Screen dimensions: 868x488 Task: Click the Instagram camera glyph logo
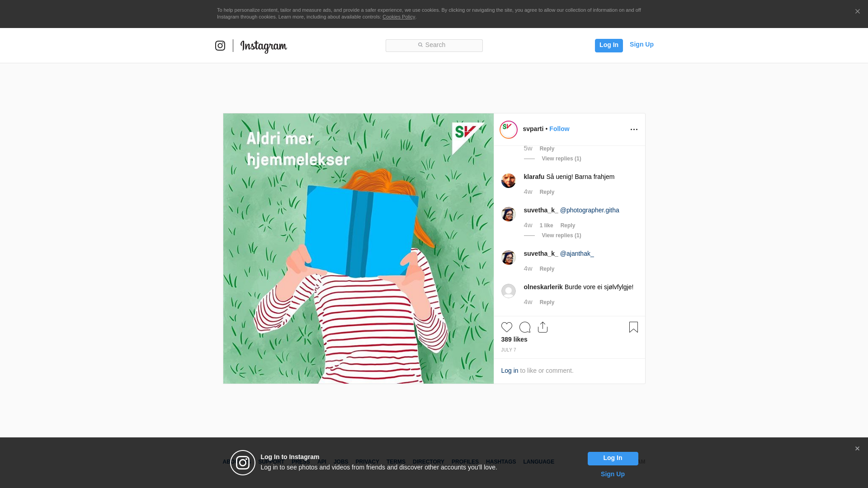click(220, 46)
